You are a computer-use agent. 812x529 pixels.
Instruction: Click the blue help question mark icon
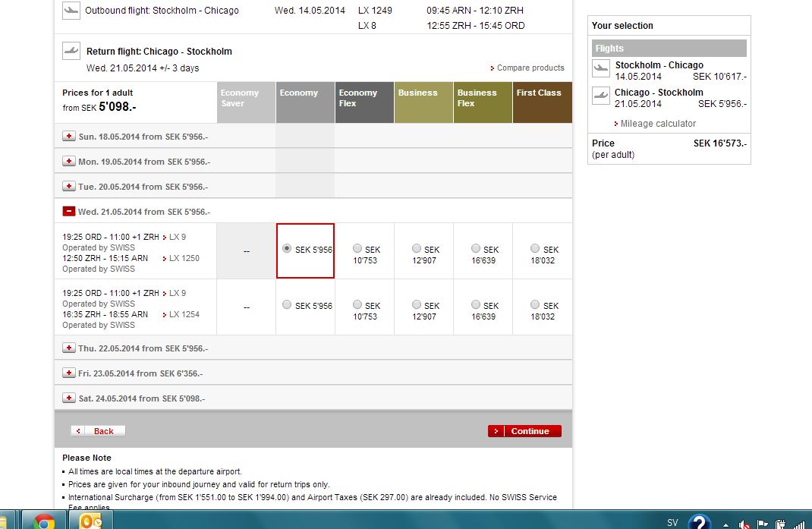[699, 522]
